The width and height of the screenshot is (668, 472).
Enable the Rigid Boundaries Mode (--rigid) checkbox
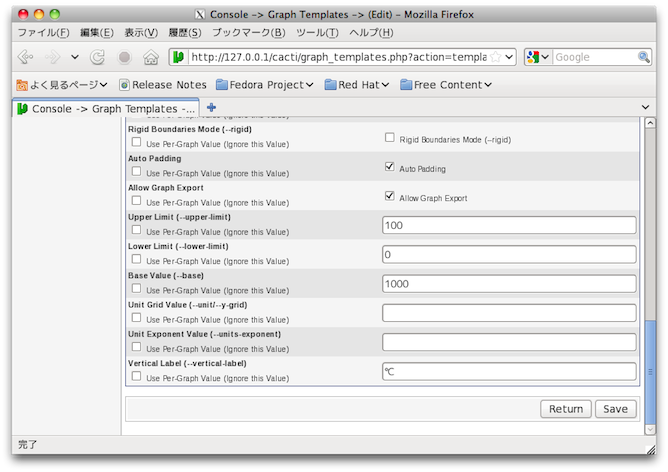pyautogui.click(x=390, y=139)
